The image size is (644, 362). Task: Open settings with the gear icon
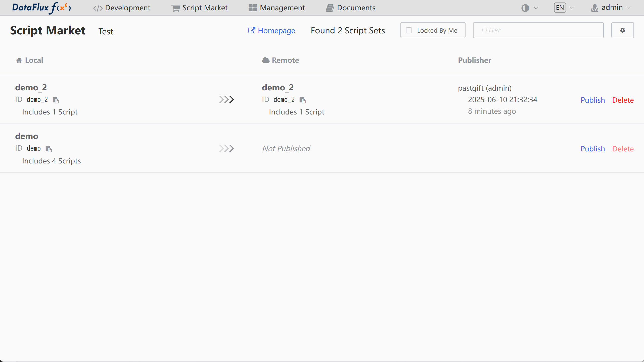pos(622,30)
